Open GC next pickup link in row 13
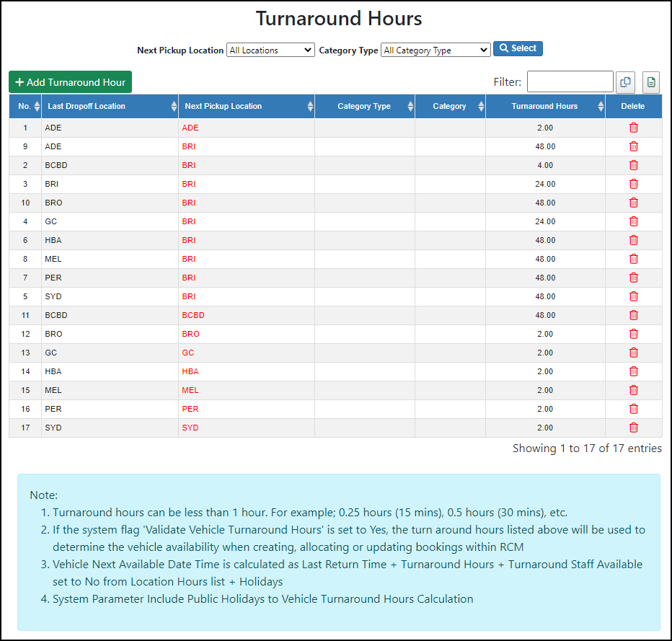The image size is (672, 641). coord(187,353)
